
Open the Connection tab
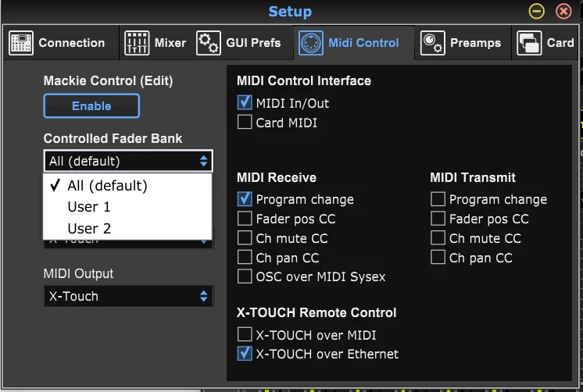coord(61,43)
